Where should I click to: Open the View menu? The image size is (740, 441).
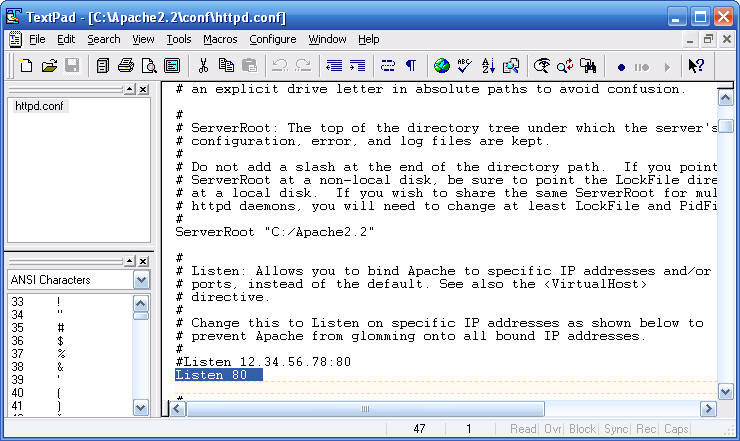point(143,39)
